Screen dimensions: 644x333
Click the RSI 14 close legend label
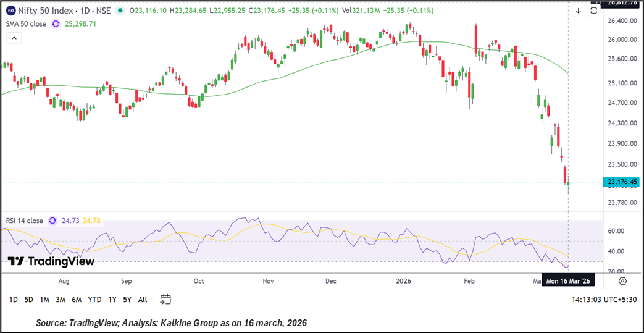25,221
